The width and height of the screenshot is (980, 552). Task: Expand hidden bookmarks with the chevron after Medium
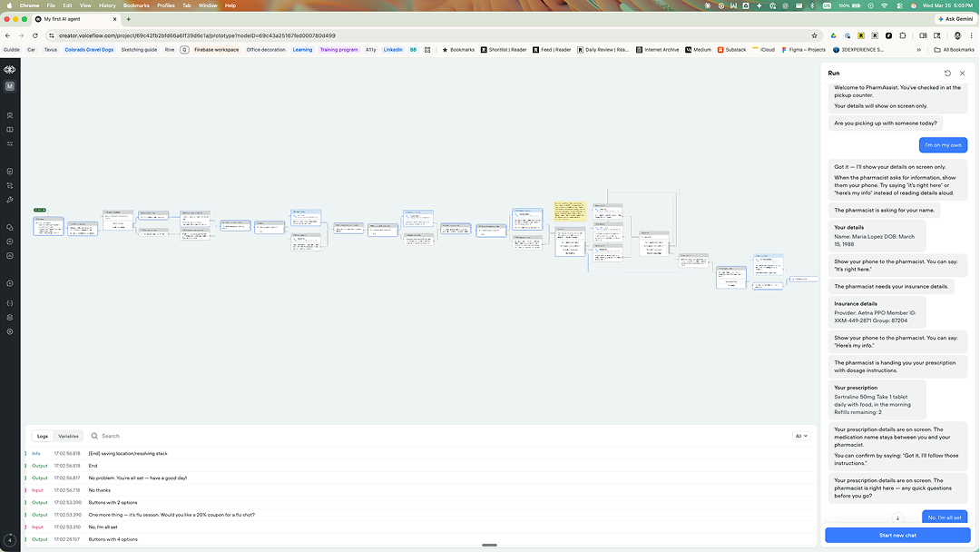click(919, 50)
